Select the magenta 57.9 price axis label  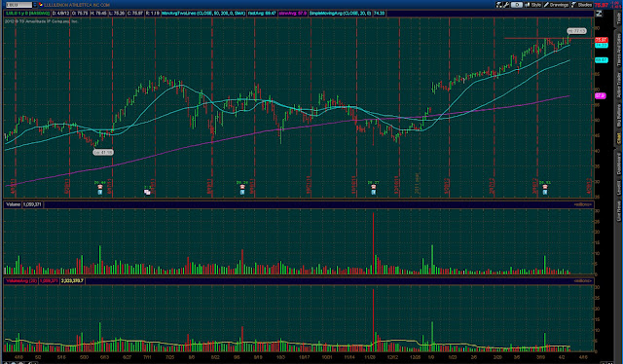[601, 95]
